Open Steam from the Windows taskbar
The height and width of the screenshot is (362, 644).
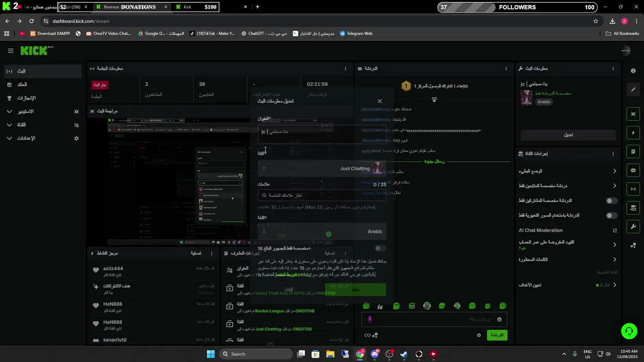point(404,354)
